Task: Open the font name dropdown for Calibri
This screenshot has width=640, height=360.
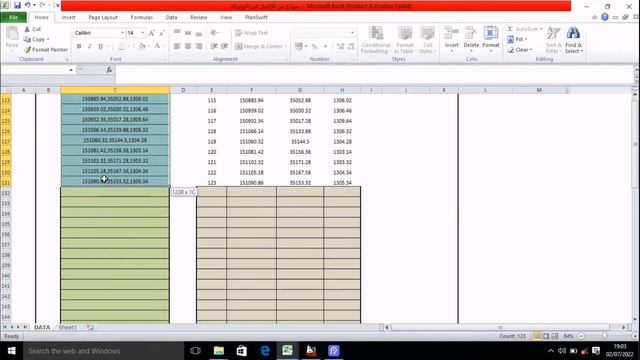Action: [x=122, y=33]
